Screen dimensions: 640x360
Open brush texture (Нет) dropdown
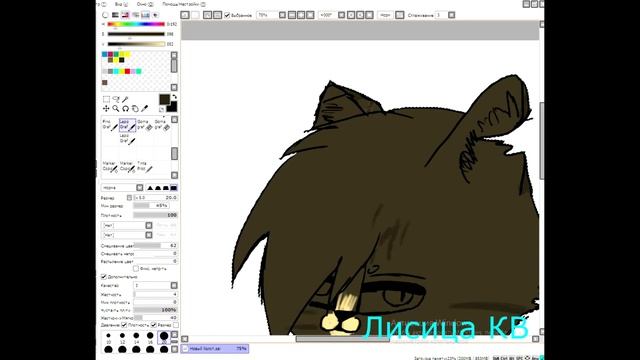coord(149,235)
